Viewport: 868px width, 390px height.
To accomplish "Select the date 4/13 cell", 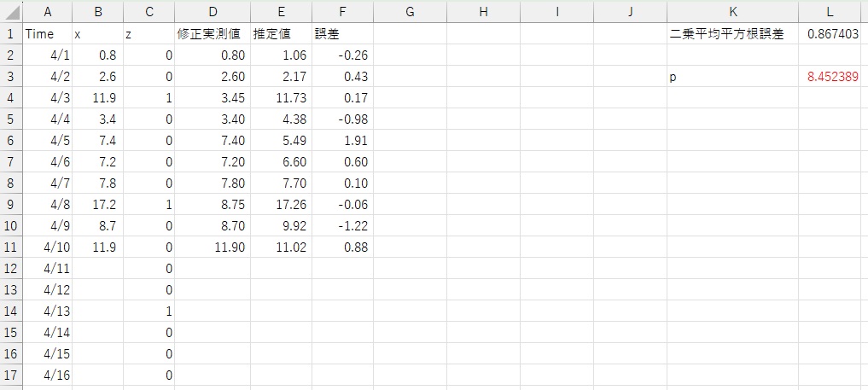I will [47, 311].
